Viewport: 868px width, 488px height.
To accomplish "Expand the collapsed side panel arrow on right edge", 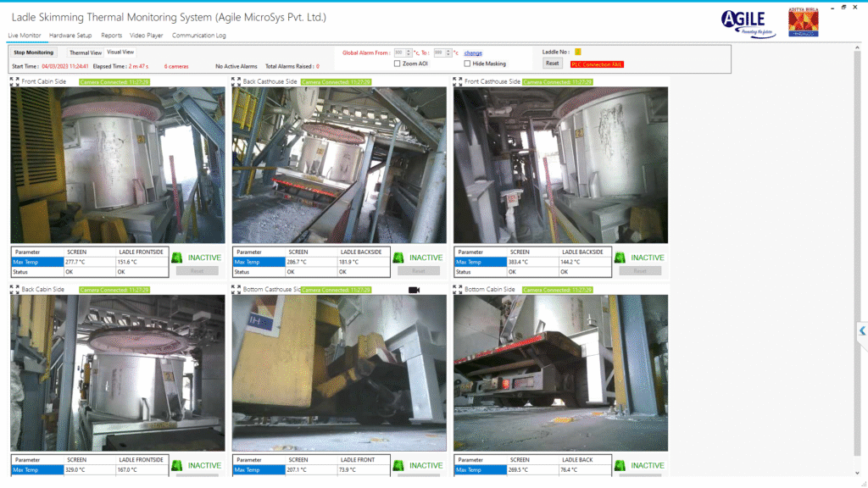I will point(862,330).
